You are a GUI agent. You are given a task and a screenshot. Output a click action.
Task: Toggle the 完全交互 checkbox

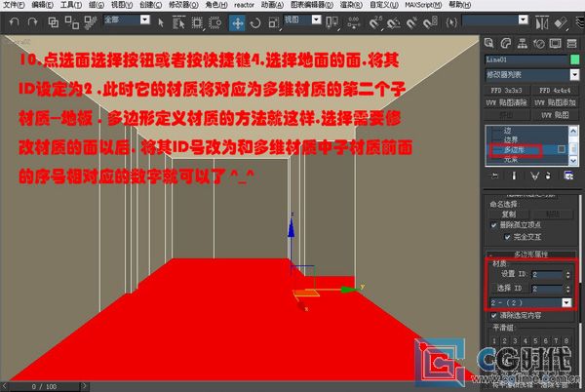pyautogui.click(x=507, y=237)
